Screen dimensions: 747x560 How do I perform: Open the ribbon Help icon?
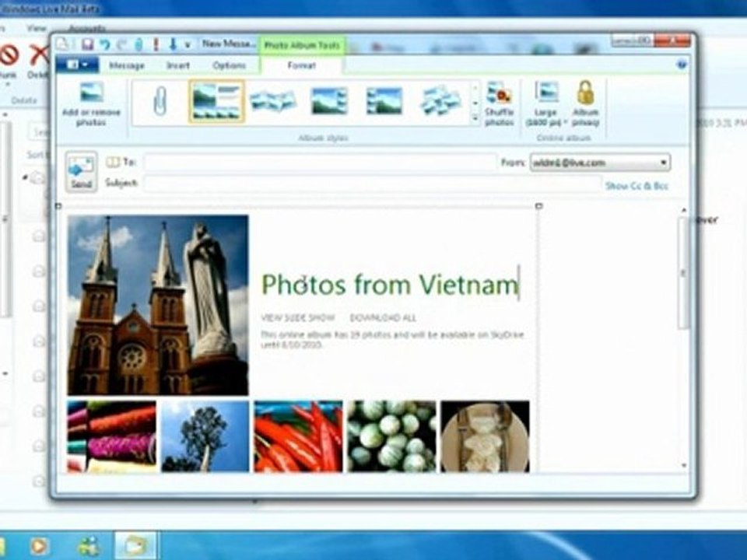click(682, 65)
